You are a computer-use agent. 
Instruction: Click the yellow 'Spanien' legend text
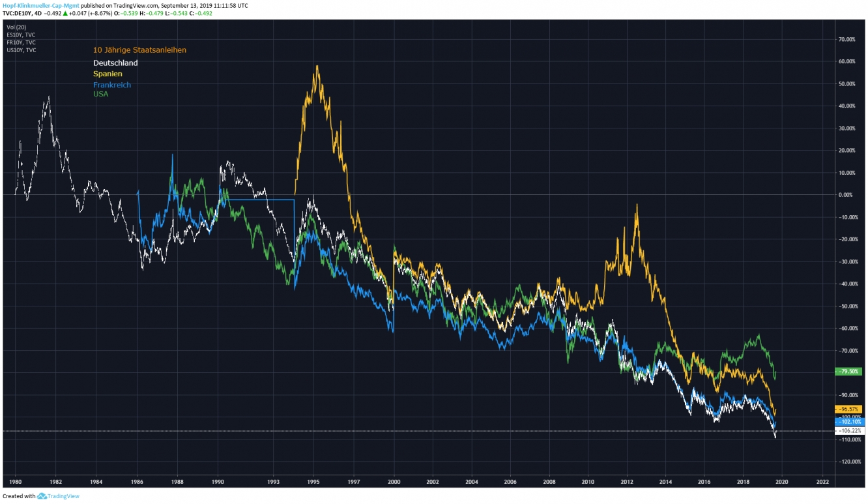pyautogui.click(x=108, y=74)
